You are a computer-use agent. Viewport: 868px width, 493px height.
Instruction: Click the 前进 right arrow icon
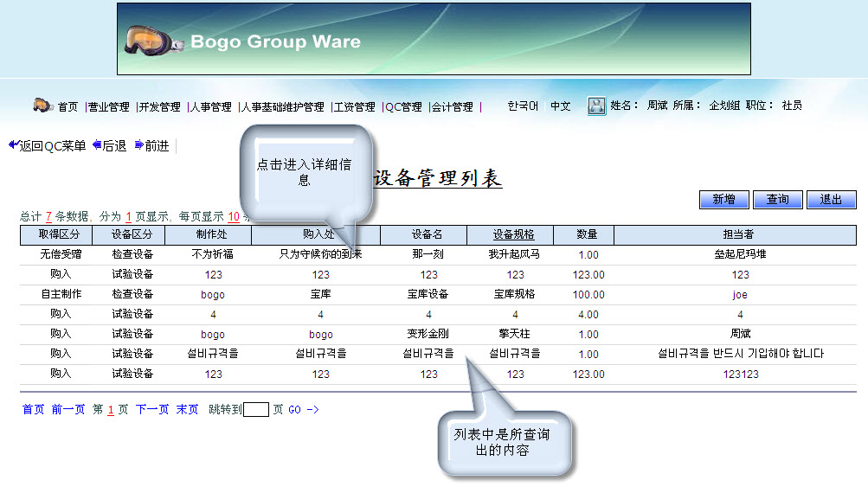coord(139,145)
